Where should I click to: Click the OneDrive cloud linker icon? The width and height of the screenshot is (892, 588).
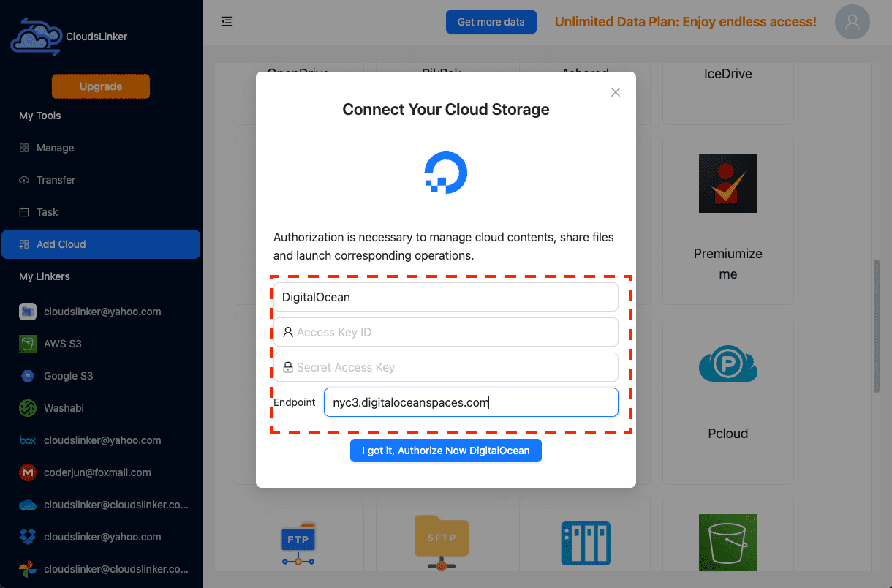pyautogui.click(x=28, y=505)
